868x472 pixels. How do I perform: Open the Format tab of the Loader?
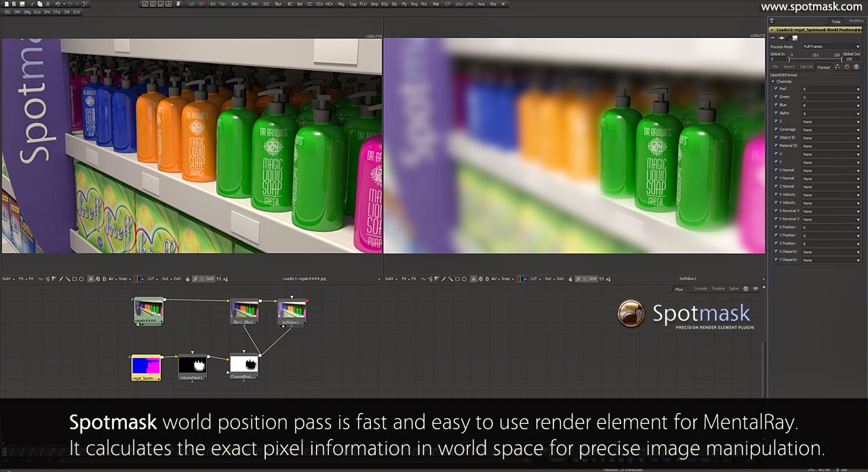pyautogui.click(x=824, y=67)
